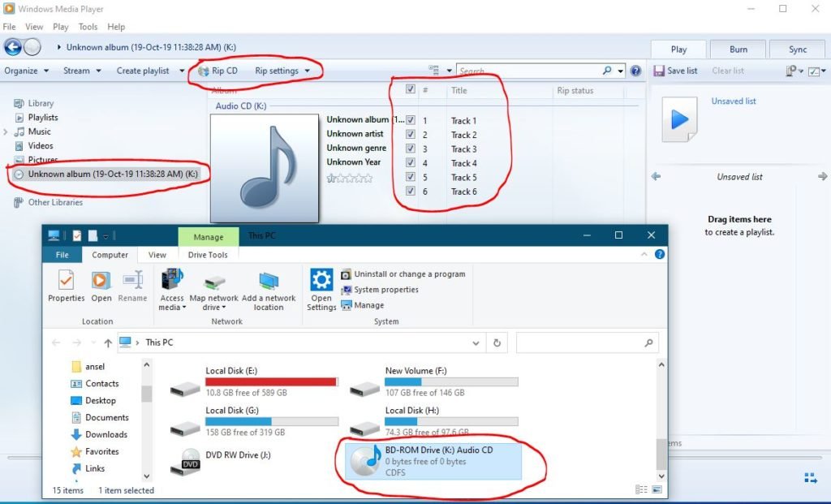
Task: Toggle the select-all tracks checkbox
Action: 410,89
